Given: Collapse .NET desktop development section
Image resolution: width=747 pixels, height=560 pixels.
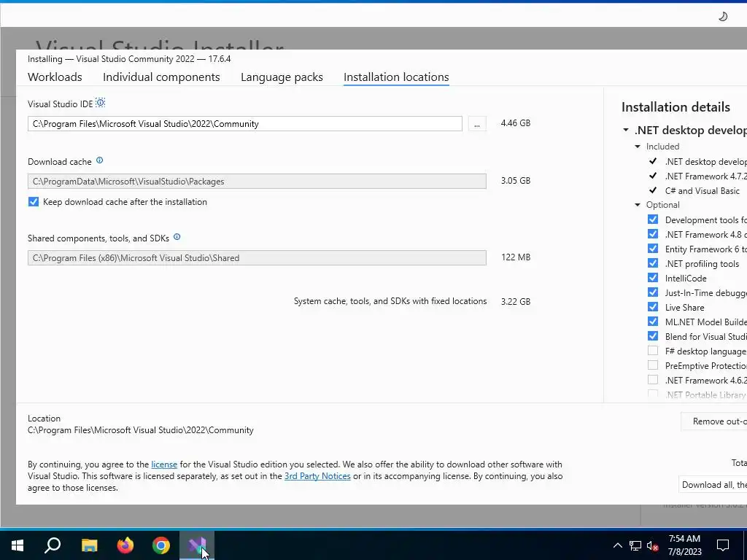Looking at the screenshot, I should [x=626, y=130].
